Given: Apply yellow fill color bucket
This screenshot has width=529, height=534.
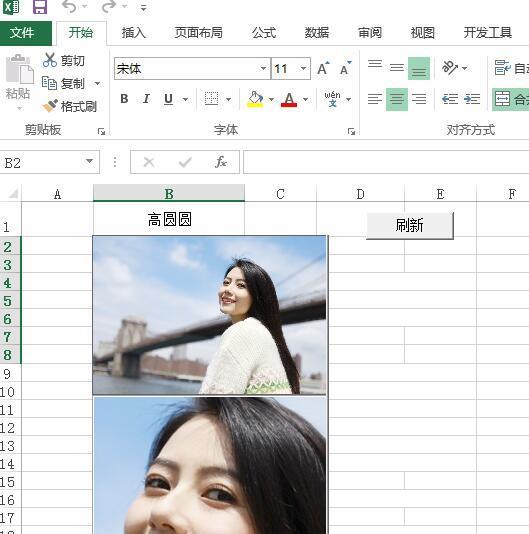Looking at the screenshot, I should click(255, 99).
